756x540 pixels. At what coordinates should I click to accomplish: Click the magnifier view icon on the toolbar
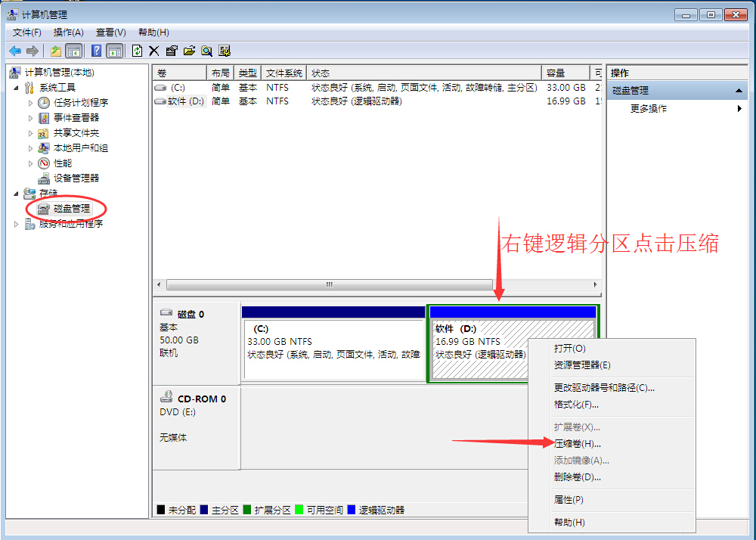[206, 51]
